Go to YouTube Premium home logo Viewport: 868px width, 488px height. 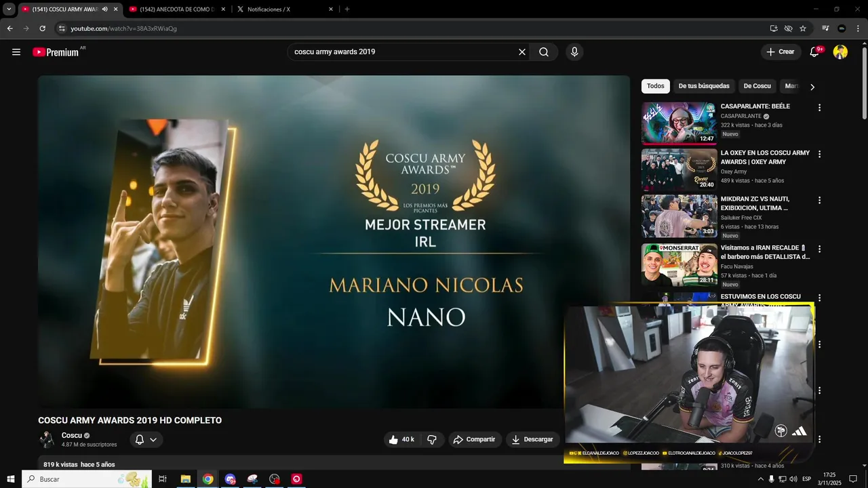pyautogui.click(x=56, y=52)
